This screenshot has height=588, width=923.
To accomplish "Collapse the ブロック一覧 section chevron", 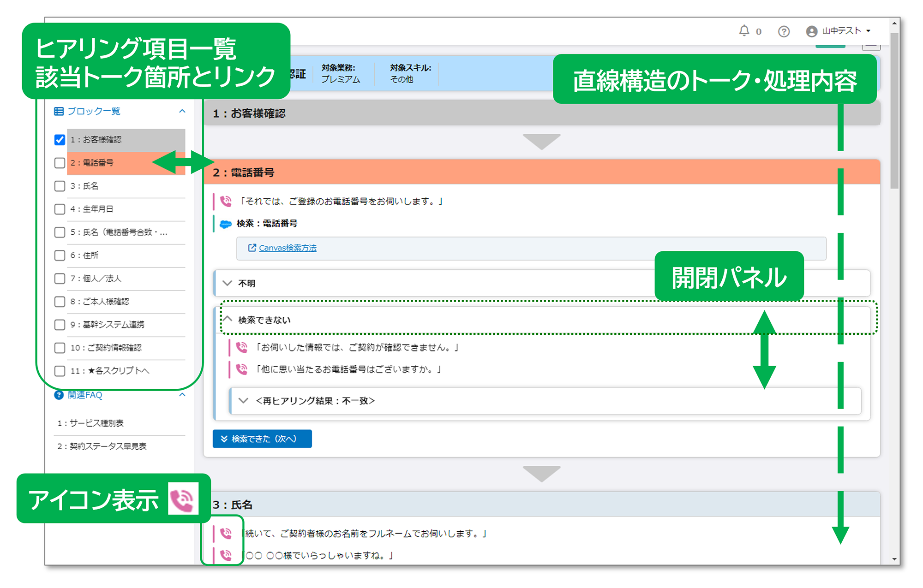I will tap(182, 111).
